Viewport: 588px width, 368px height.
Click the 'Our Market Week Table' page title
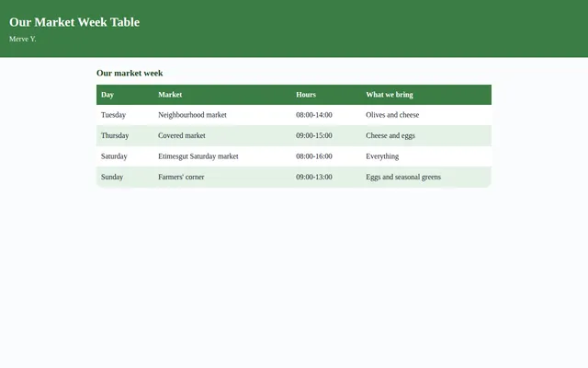74,22
